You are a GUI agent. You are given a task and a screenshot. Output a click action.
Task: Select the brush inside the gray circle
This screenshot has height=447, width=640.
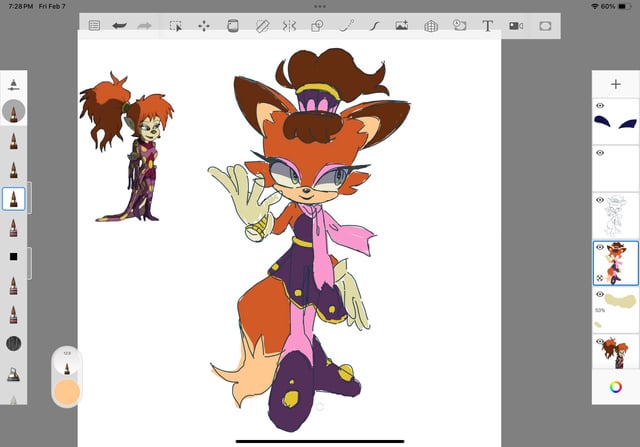pos(13,111)
